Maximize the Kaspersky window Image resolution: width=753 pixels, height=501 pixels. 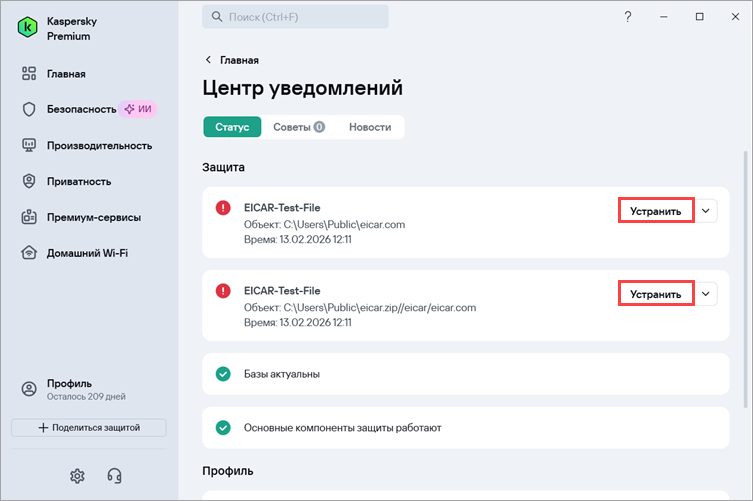700,17
